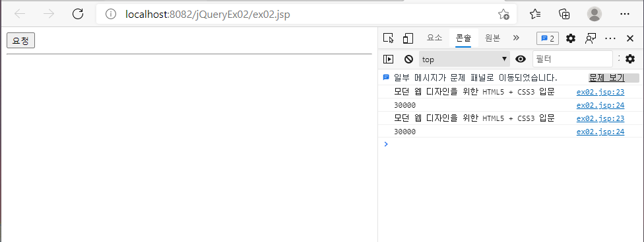Open second ex02.jsp:23 source link

pos(600,118)
